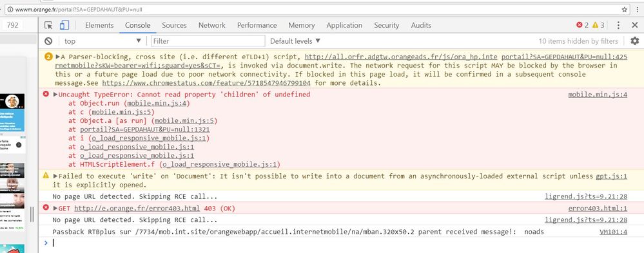Open mobile.min.js:5 in the 'Object.a' line
This screenshot has width=644, height=253.
184,120
